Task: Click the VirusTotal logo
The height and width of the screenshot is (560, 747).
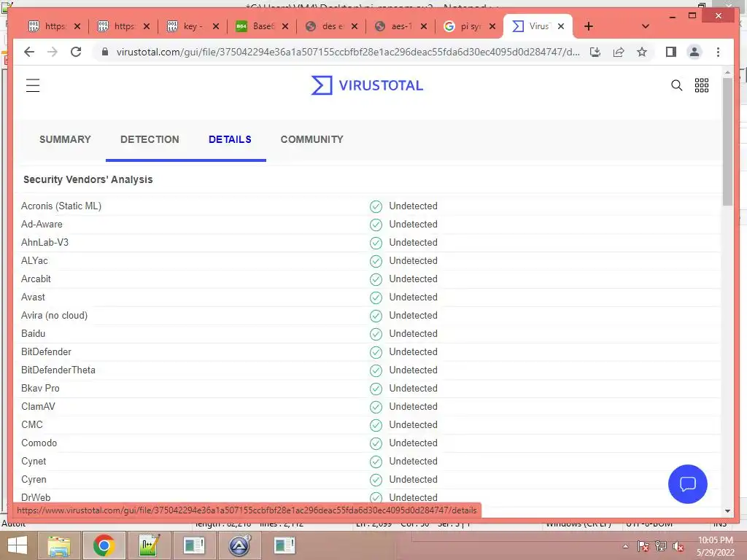Action: click(x=367, y=85)
